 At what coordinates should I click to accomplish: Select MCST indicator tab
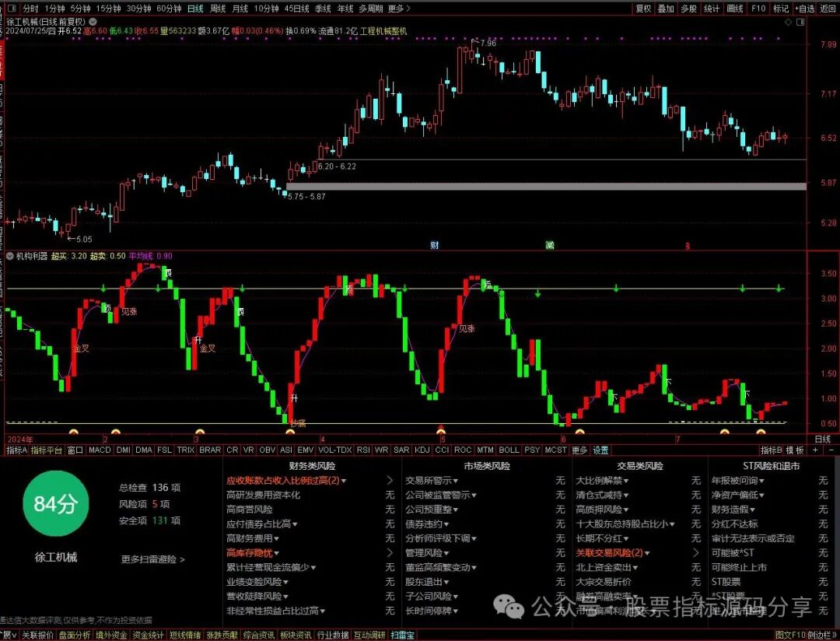555,450
